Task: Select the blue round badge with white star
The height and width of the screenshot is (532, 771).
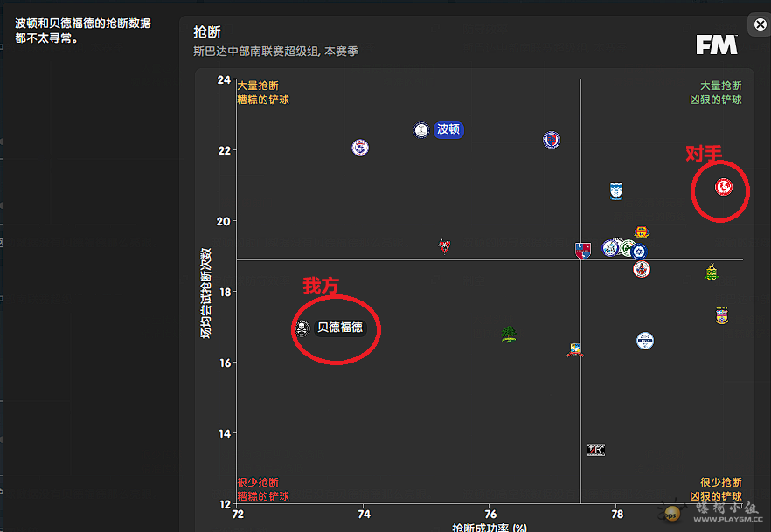Action: [639, 252]
